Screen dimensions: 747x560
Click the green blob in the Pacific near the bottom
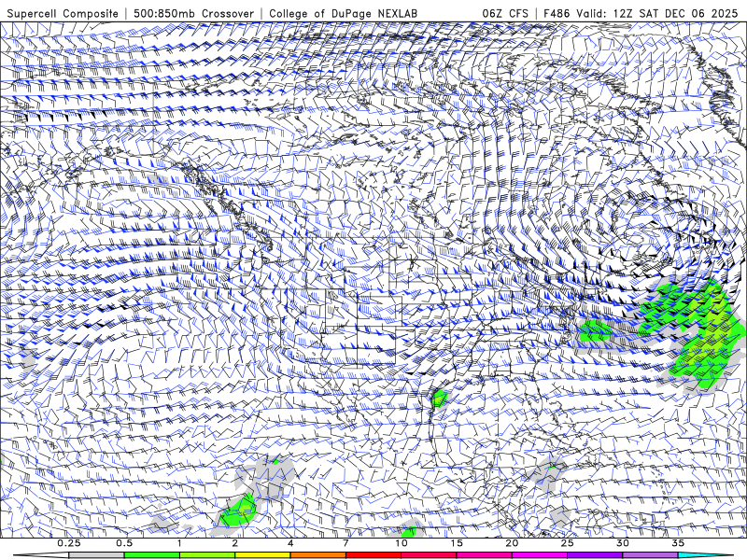239,511
